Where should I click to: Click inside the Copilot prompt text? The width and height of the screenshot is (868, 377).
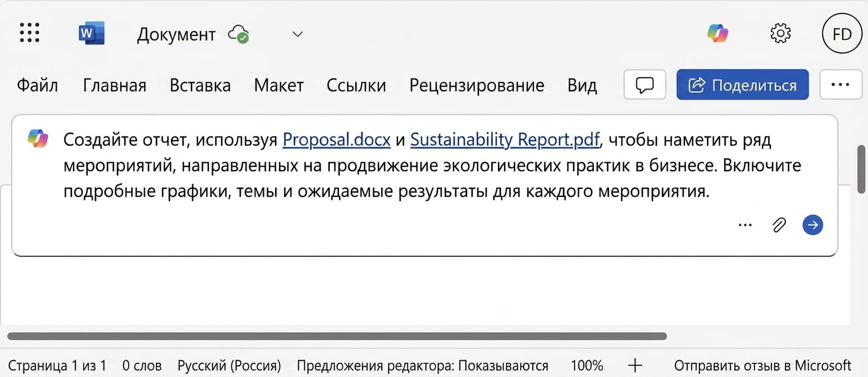coord(432,166)
